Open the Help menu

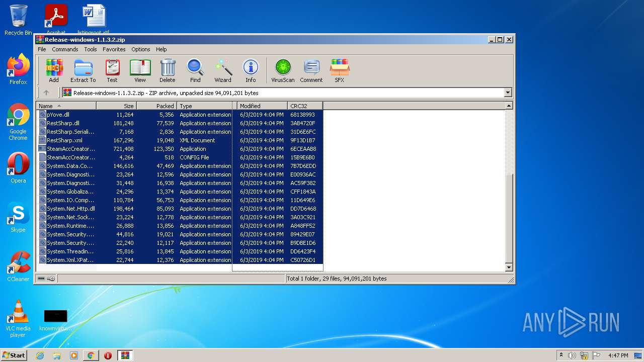point(161,49)
